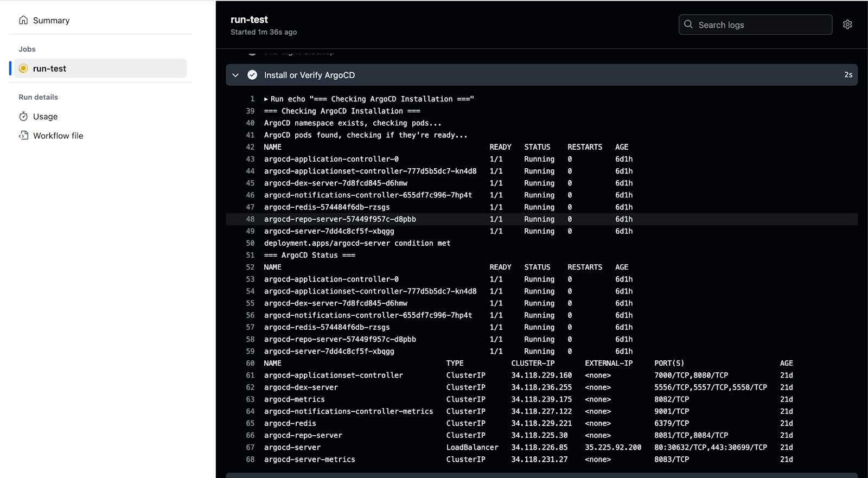This screenshot has height=478, width=868.
Task: Open the Workflow file link
Action: 58,136
